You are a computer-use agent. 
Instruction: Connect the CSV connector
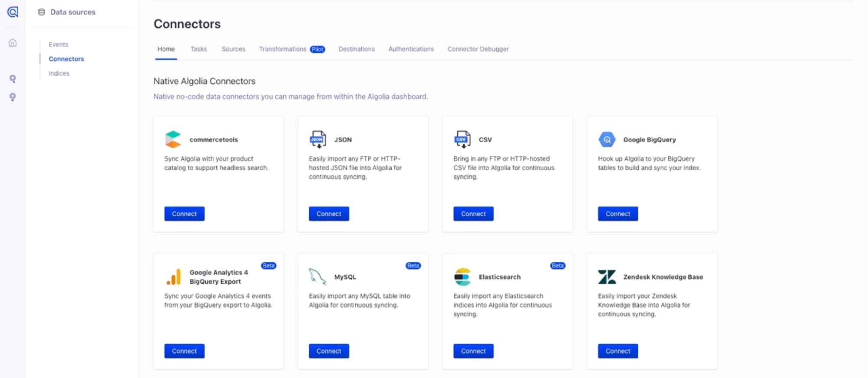[474, 214]
